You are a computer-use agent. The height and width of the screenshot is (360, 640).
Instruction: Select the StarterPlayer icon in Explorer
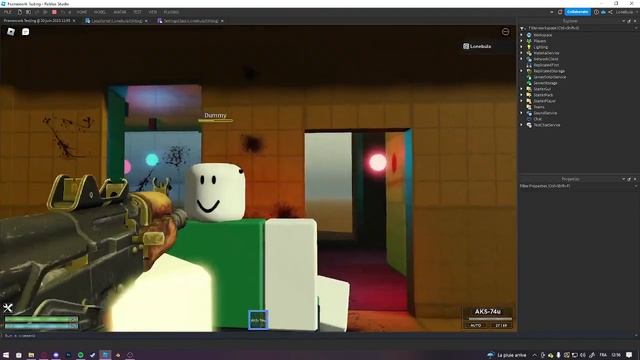529,101
